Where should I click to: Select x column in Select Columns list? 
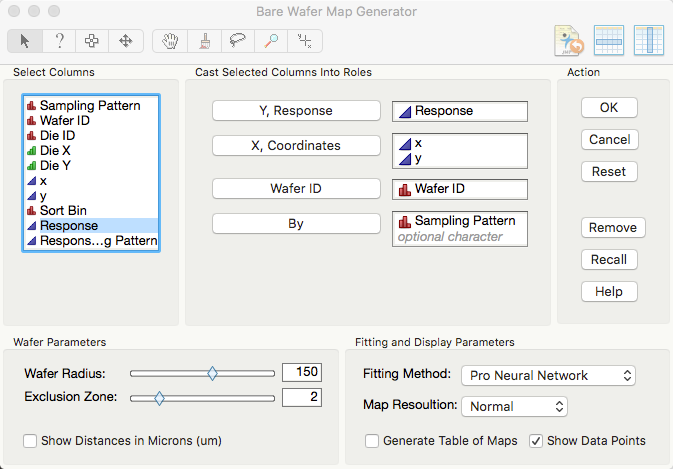click(91, 181)
